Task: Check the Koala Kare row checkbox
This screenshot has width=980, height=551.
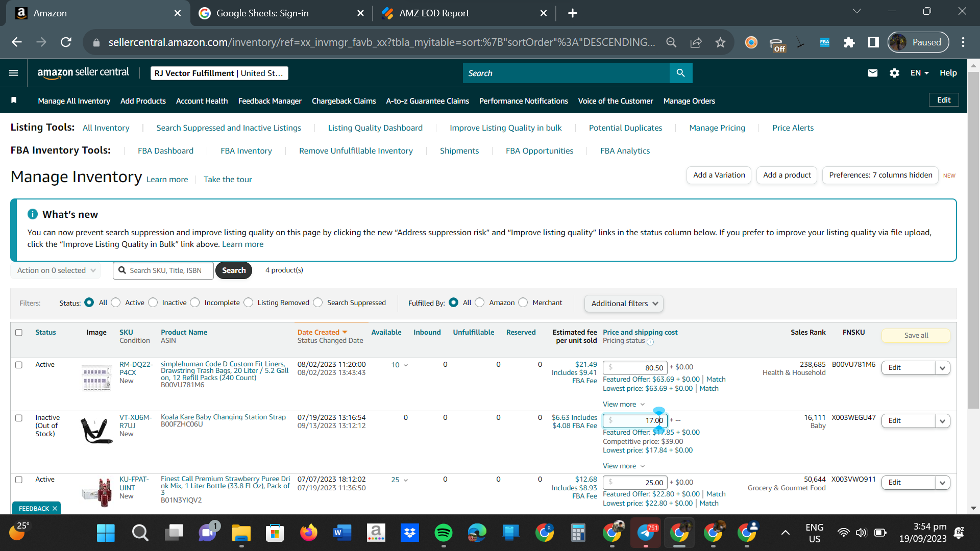Action: coord(19,418)
